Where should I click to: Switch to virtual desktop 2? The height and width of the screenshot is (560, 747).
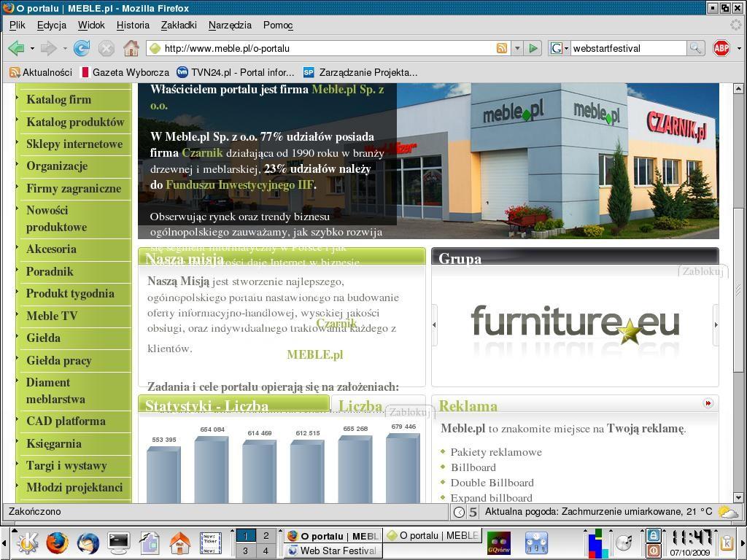[x=266, y=536]
